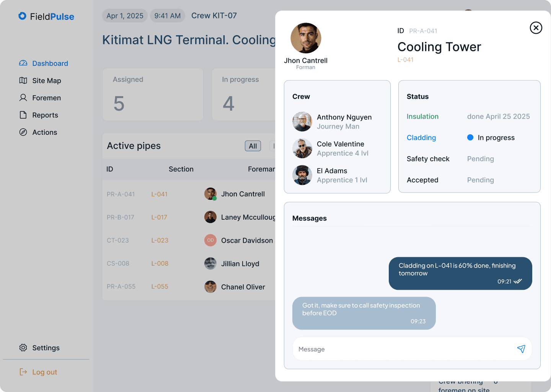The height and width of the screenshot is (392, 551).
Task: Click Chanel Oliver's avatar in table
Action: [210, 287]
